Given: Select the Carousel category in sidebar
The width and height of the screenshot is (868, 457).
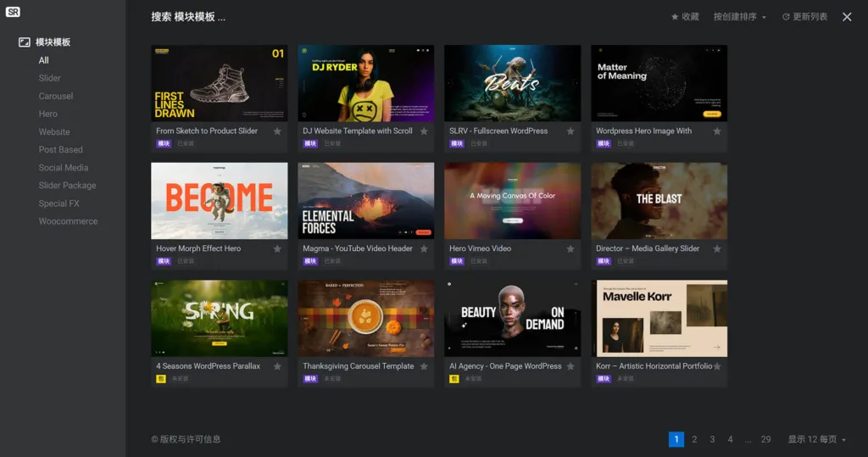Looking at the screenshot, I should point(56,96).
